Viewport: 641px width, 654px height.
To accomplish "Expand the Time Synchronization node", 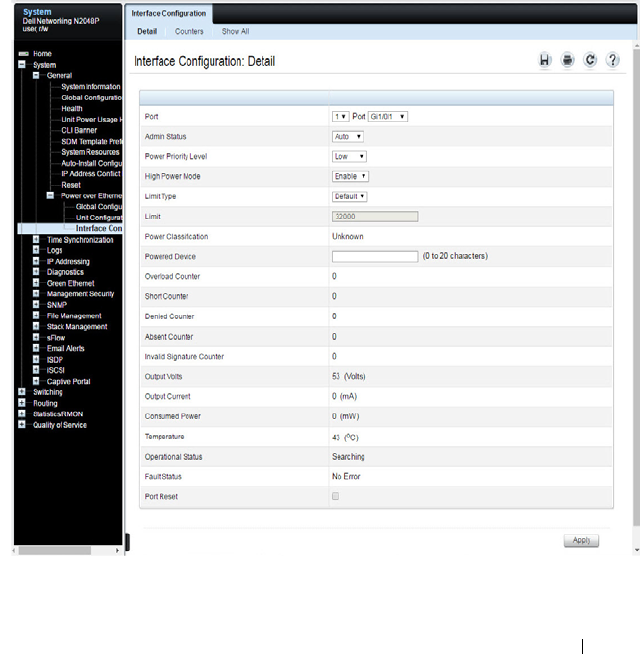I will (x=36, y=240).
